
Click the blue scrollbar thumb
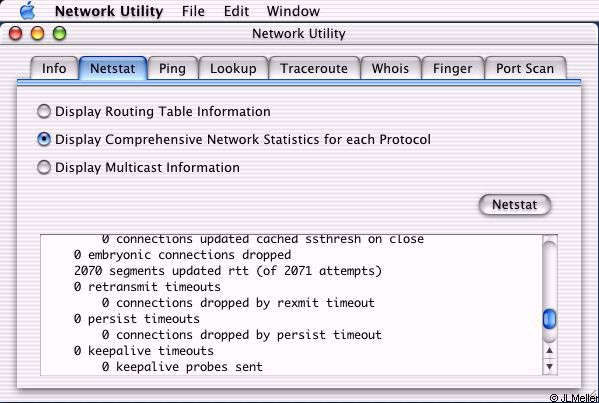(x=549, y=319)
